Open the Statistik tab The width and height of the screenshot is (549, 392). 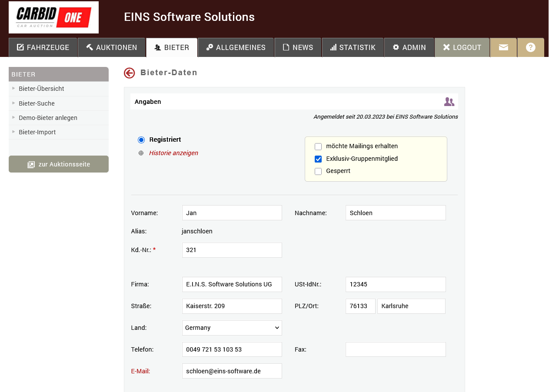pos(353,47)
